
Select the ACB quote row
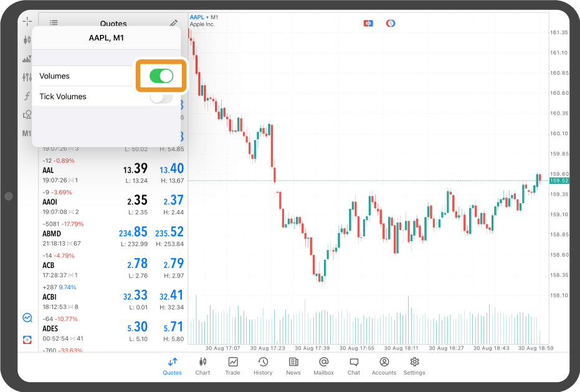pyautogui.click(x=113, y=265)
